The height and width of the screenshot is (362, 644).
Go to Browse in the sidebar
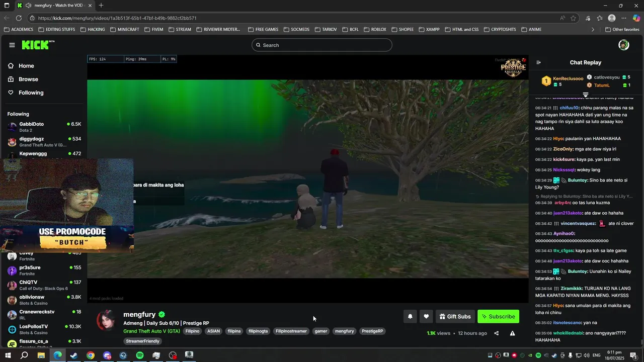pyautogui.click(x=23, y=79)
